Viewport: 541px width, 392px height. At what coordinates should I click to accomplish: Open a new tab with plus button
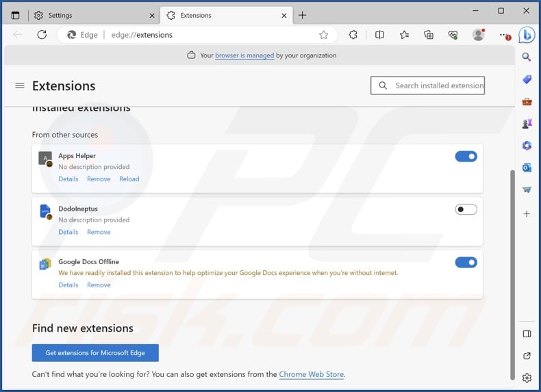302,15
